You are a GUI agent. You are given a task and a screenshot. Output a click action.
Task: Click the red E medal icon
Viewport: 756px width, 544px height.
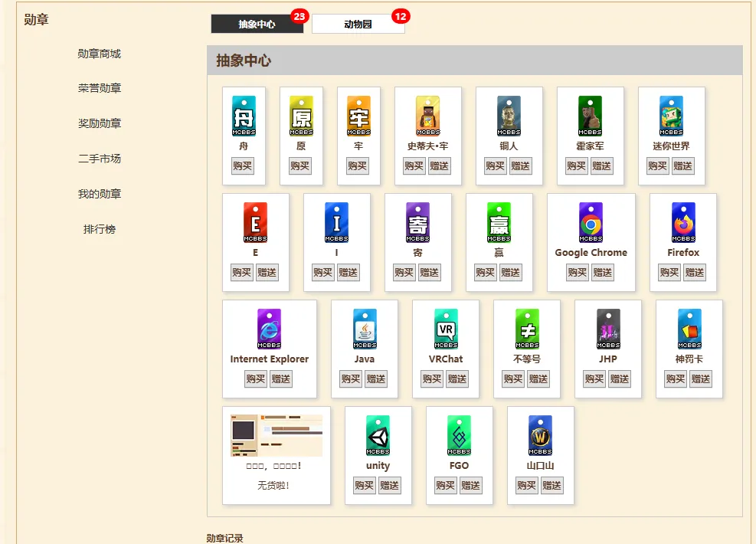click(256, 222)
